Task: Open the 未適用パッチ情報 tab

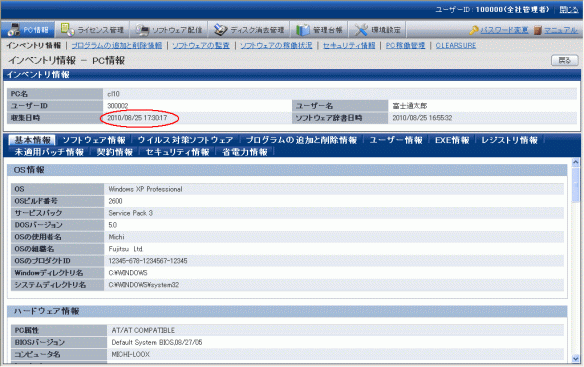Action: point(49,152)
